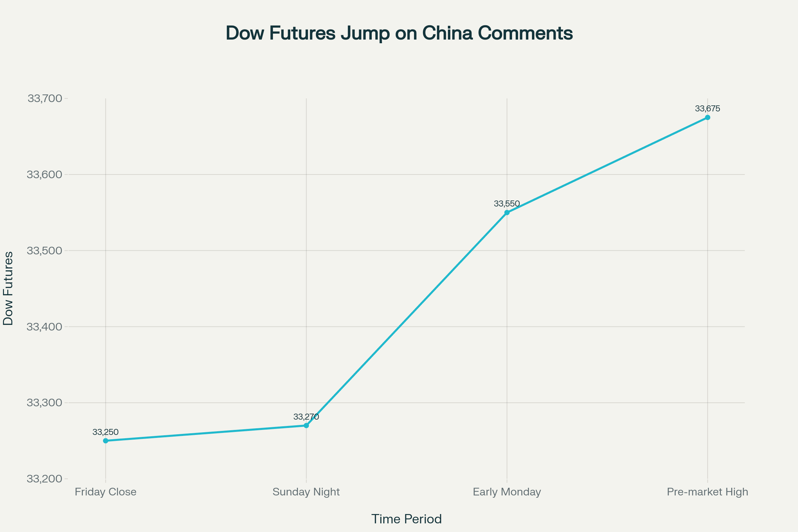
Task: Click the Friday Close x-axis label
Action: pos(105,492)
